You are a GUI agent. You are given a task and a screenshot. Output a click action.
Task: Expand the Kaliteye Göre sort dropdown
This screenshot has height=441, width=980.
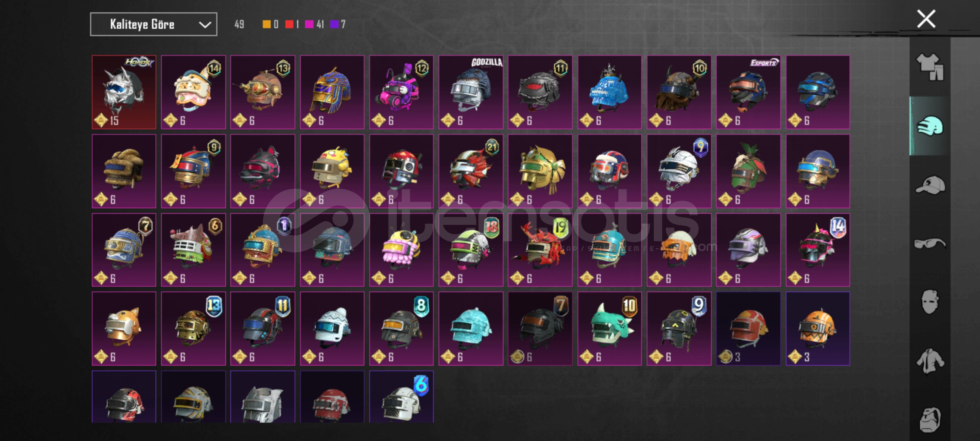153,24
